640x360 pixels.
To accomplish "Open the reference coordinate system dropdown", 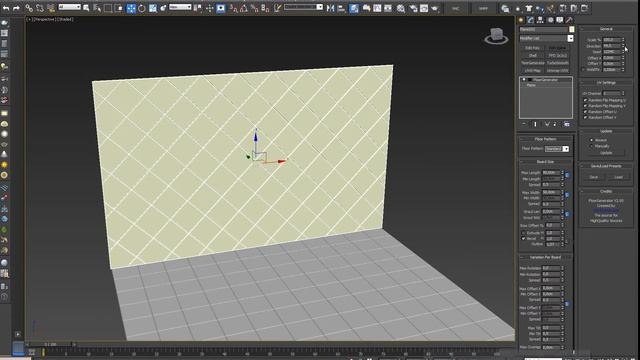I will coord(180,7).
